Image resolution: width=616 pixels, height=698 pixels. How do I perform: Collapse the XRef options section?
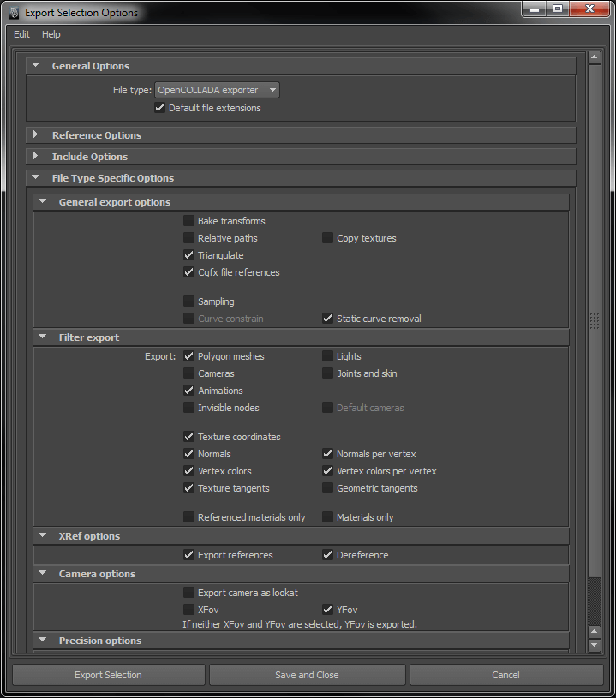(x=42, y=536)
